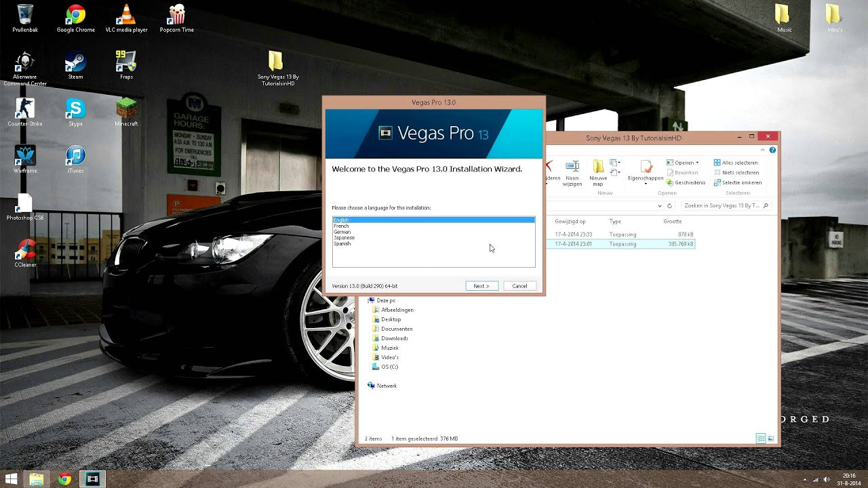868x488 pixels.
Task: Open the new item dropdown beside Nieuwe map
Action: click(x=615, y=163)
